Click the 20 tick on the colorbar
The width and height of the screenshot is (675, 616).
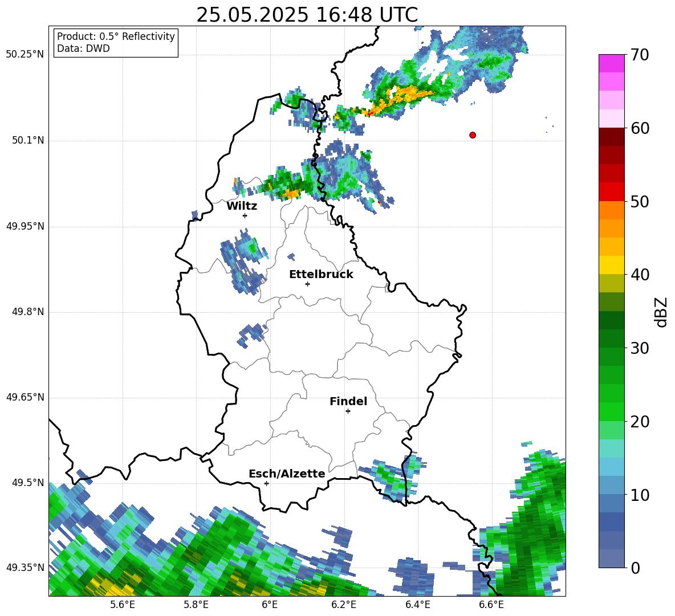(640, 422)
